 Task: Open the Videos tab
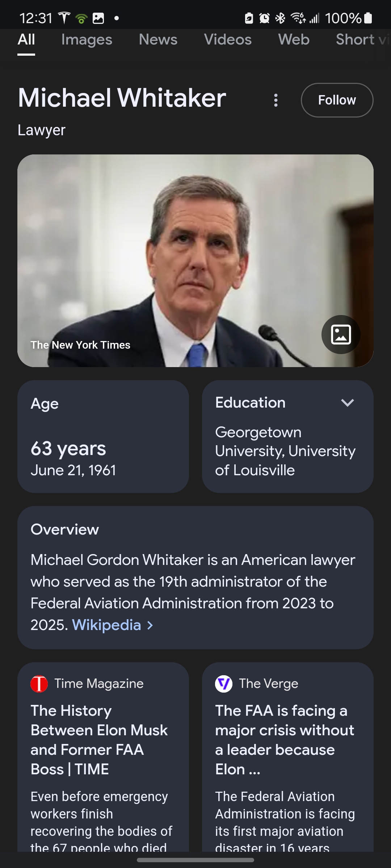(x=228, y=40)
